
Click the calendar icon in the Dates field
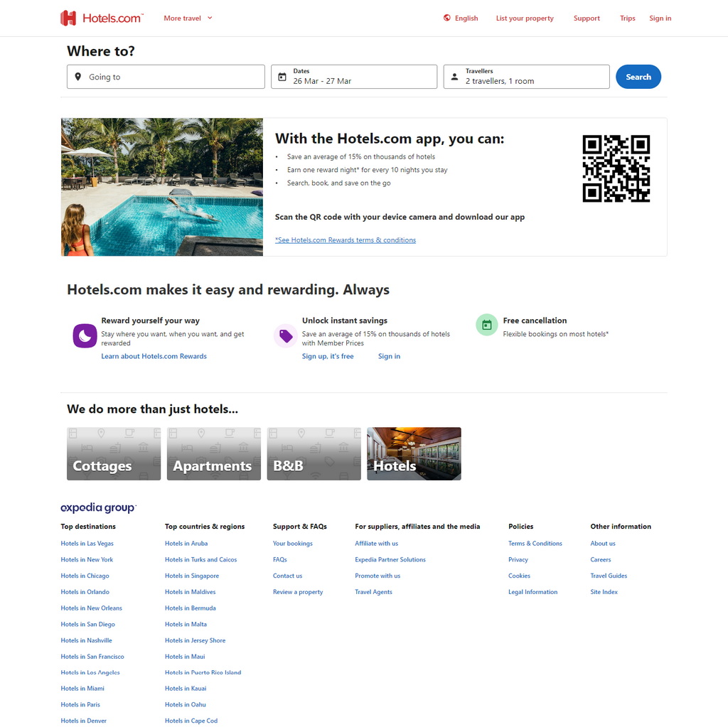282,77
